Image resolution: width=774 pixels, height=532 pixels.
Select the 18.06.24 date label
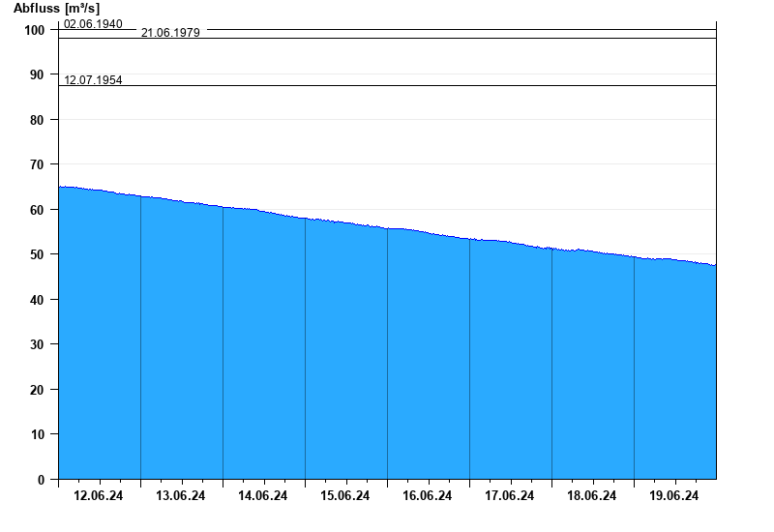591,495
